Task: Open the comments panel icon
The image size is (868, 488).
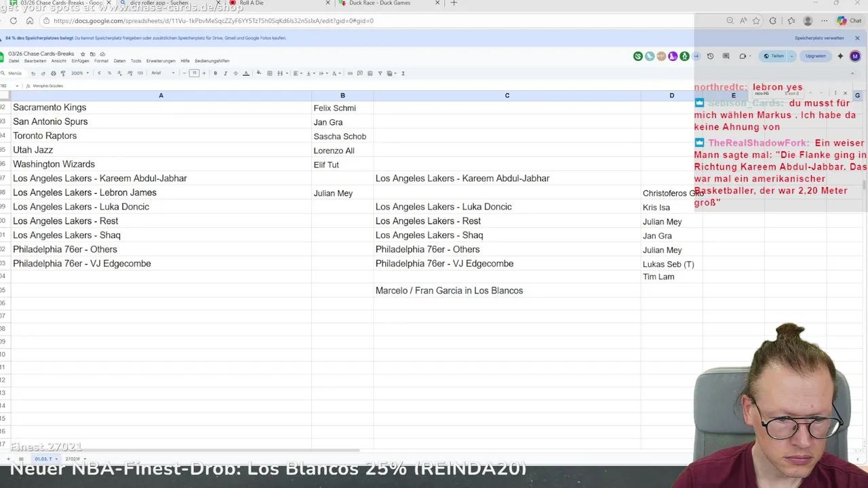Action: [726, 56]
